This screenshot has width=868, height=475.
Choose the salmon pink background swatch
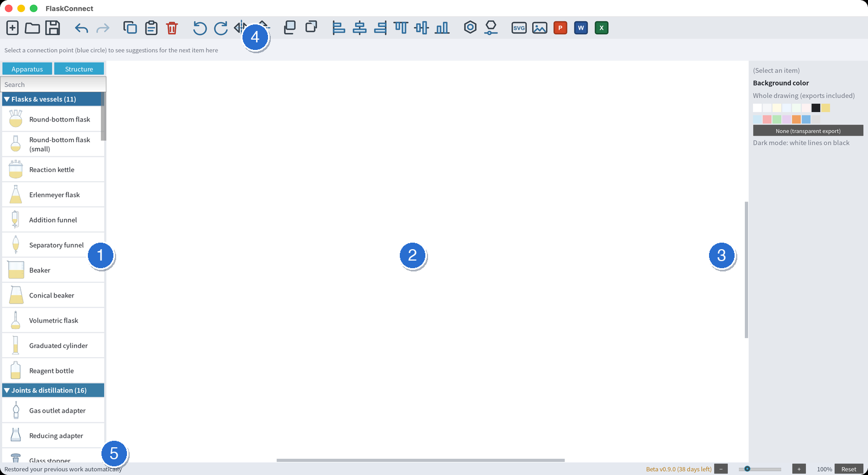click(x=767, y=119)
